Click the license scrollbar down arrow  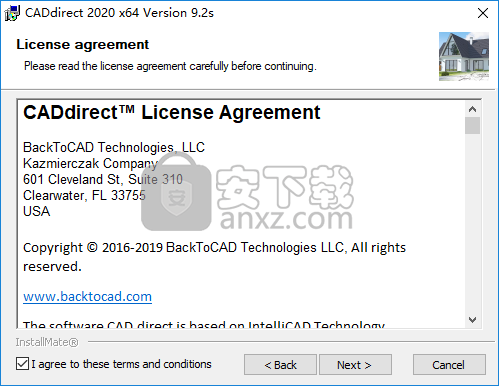click(472, 320)
